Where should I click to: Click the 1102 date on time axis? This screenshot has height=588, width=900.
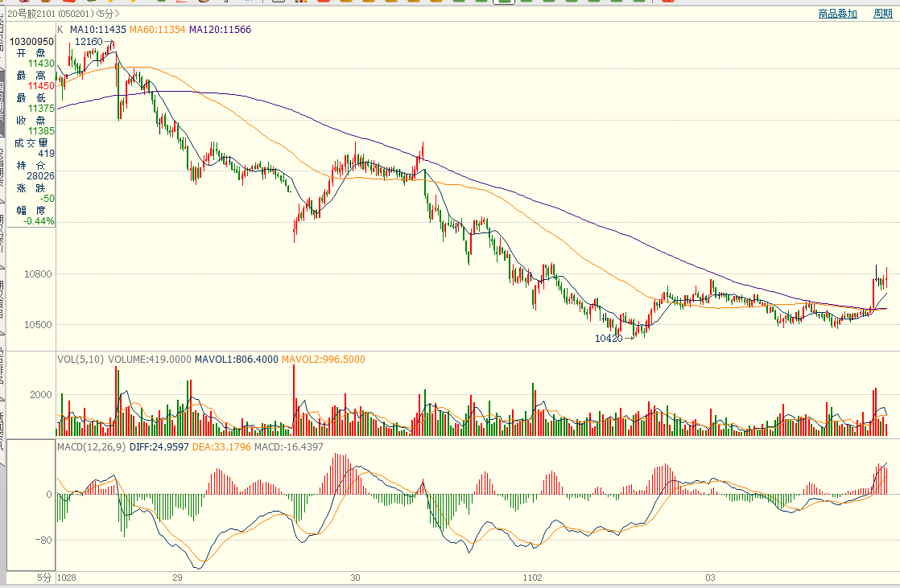(x=533, y=578)
